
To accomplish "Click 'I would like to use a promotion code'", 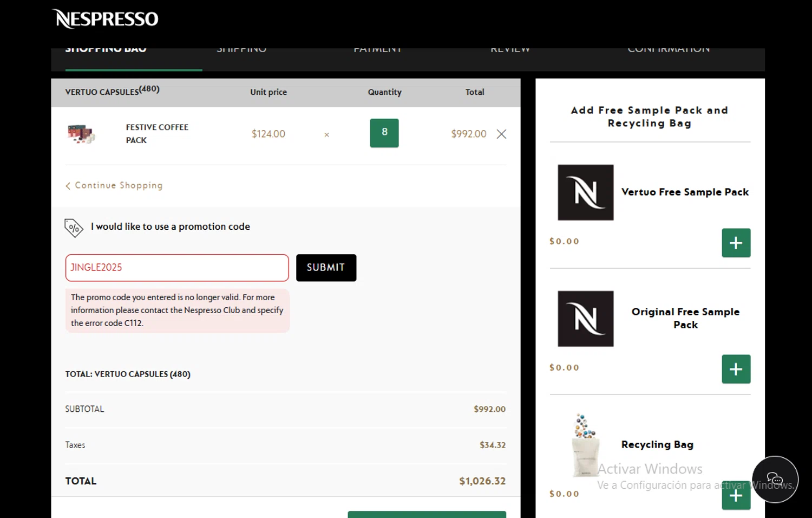I will pos(171,226).
